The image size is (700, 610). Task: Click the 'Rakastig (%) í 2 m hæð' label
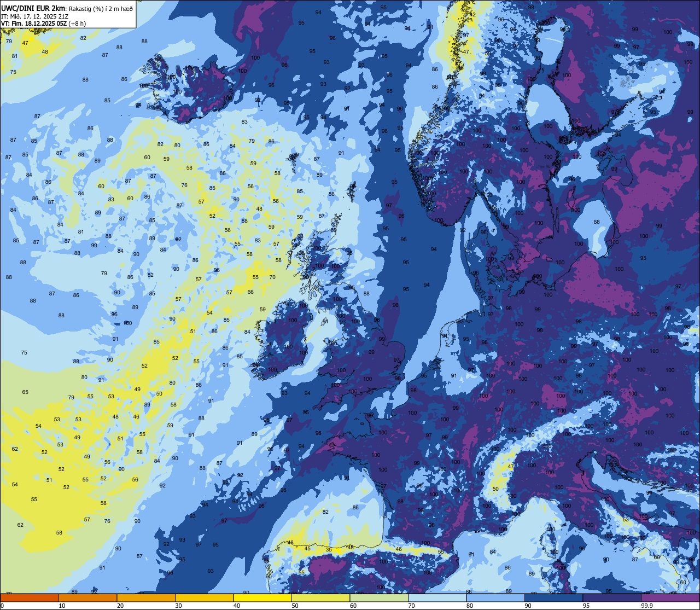[x=100, y=8]
